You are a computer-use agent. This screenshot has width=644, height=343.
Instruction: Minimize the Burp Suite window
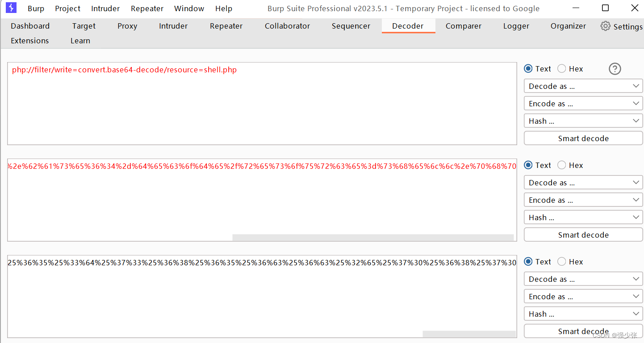(x=576, y=8)
